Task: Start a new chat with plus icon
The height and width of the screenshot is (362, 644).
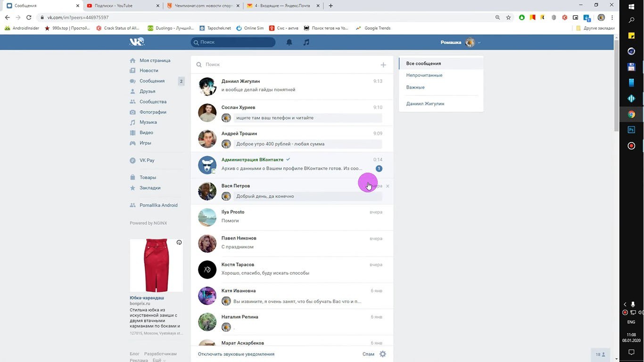Action: (383, 65)
